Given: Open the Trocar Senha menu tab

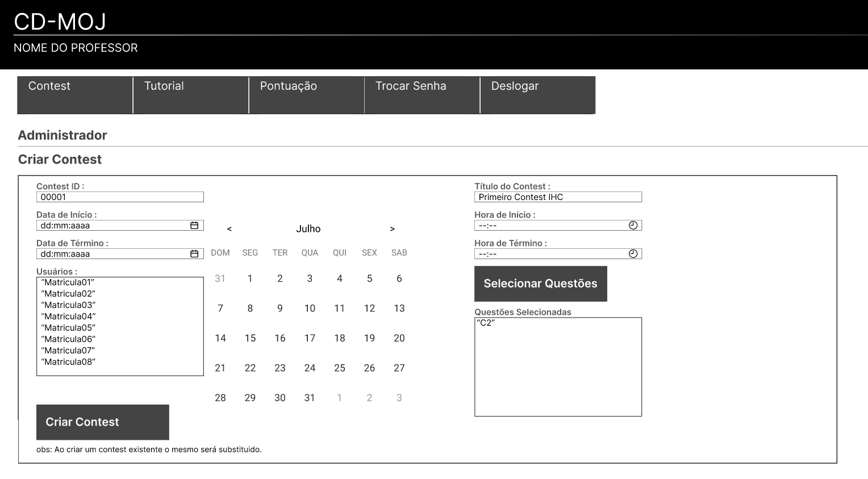Looking at the screenshot, I should click(x=422, y=95).
